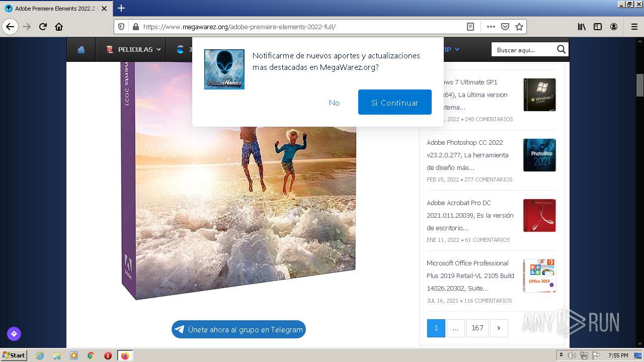Expand the VIP menu chevron

457,50
